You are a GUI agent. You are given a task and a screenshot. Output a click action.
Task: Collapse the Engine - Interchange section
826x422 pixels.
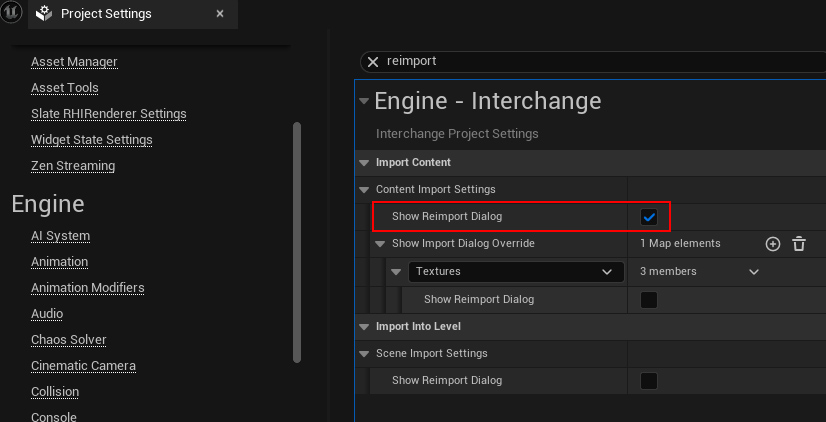pos(364,101)
